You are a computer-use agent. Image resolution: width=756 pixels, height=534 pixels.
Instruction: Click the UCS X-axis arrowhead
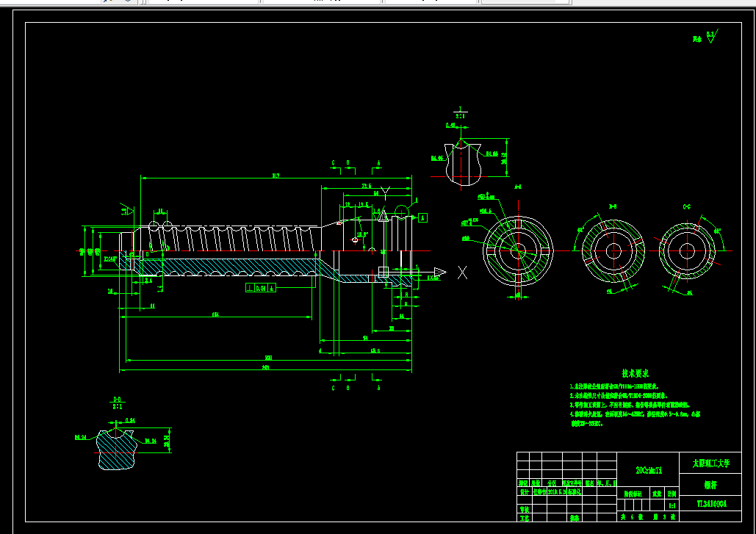pos(440,273)
